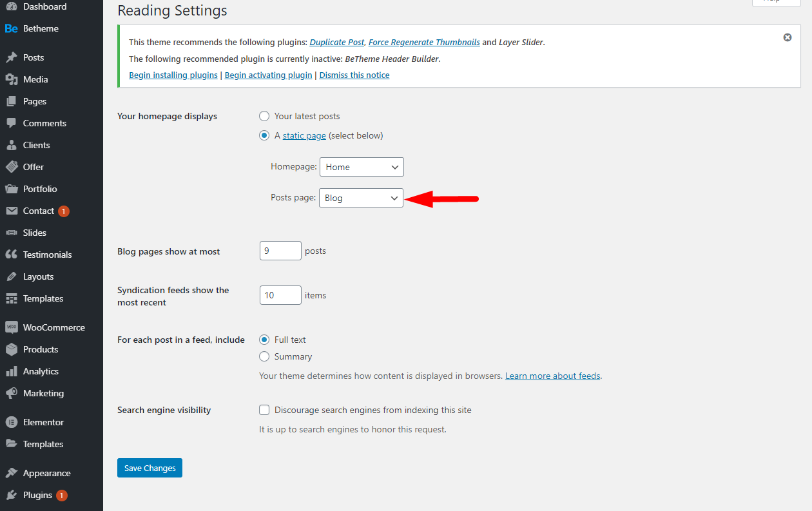Click the Save Changes button

pos(150,468)
